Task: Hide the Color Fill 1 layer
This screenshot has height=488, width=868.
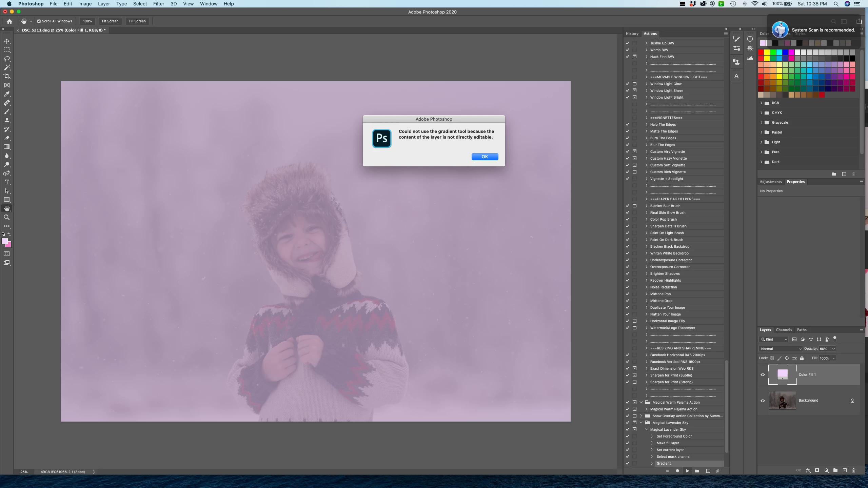Action: 763,374
